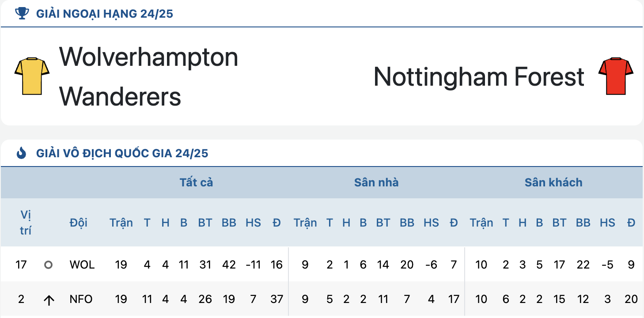Click the yellow Wolverhampton Wanderers jersey icon
Viewport: 644px width, 318px height.
coord(32,76)
